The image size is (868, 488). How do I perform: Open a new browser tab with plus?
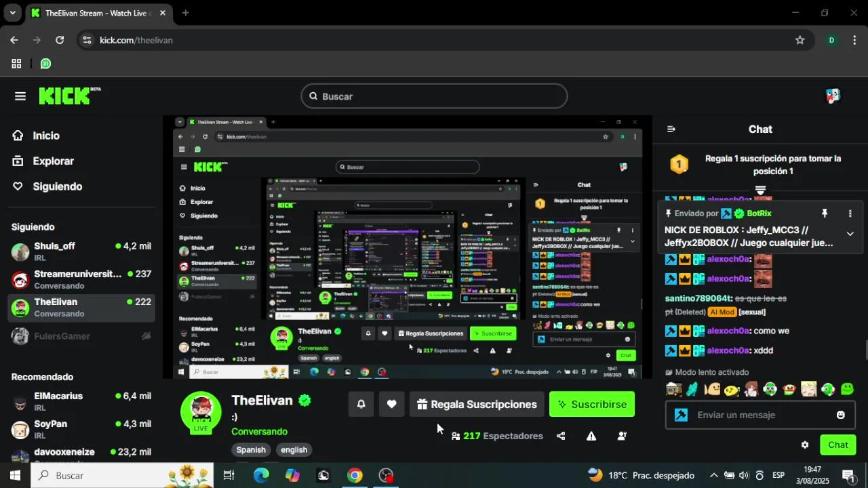tap(185, 13)
